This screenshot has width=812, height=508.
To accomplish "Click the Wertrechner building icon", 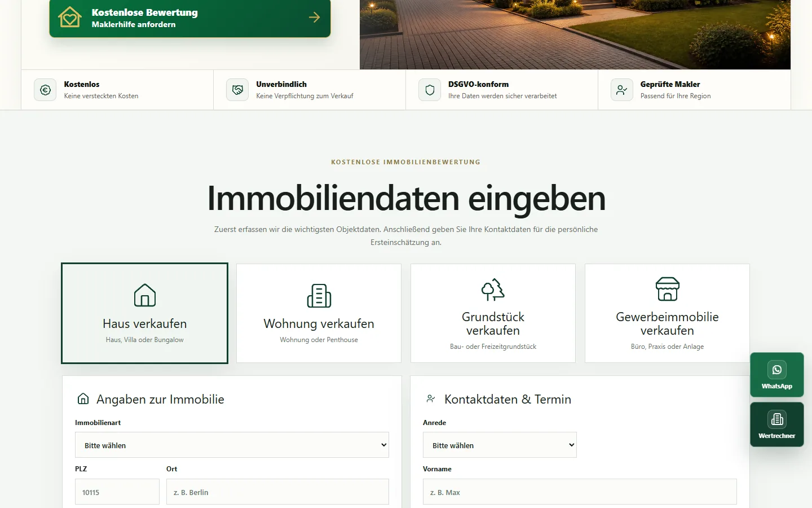I will coord(777,419).
